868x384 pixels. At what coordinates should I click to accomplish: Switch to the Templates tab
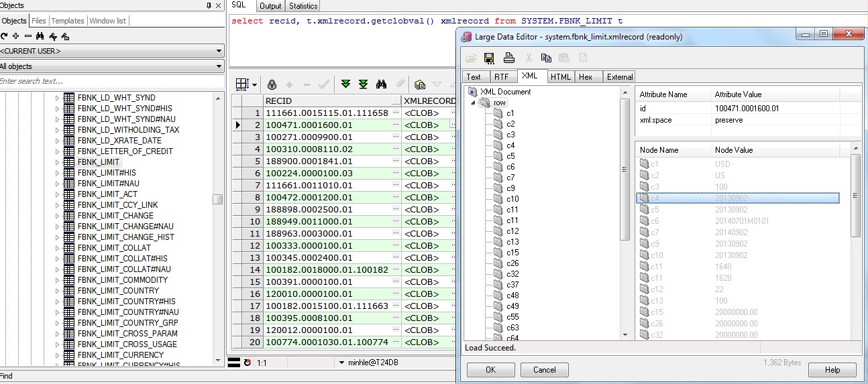point(68,21)
